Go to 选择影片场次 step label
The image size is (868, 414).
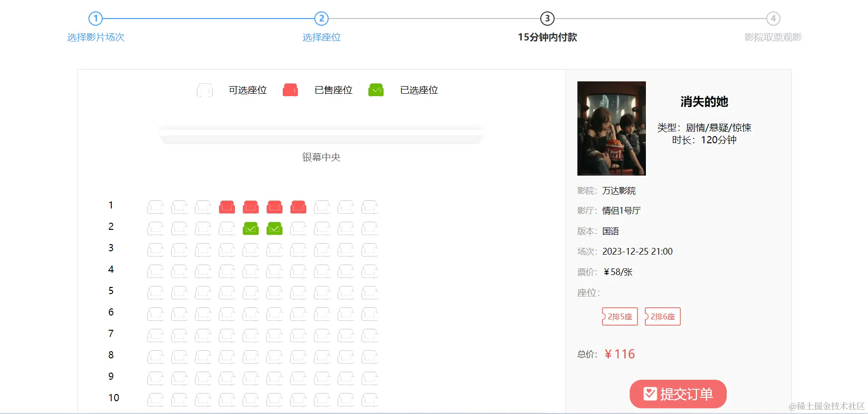tap(96, 37)
